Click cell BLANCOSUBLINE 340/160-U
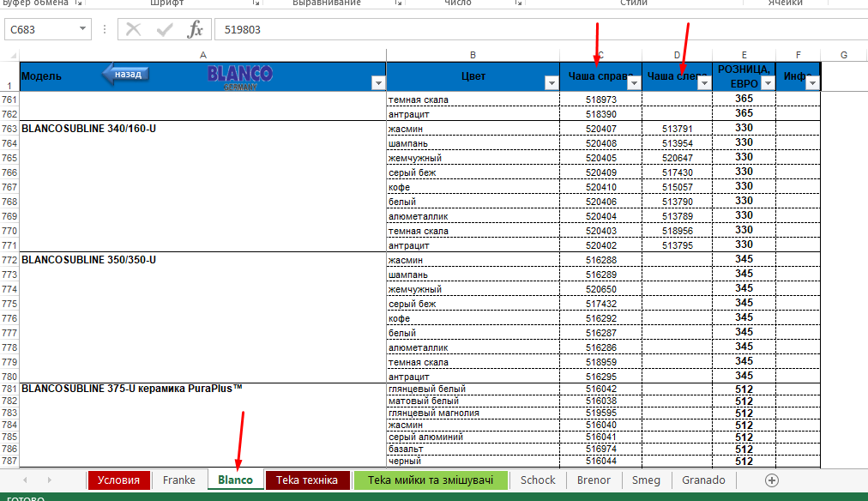 tap(203, 129)
